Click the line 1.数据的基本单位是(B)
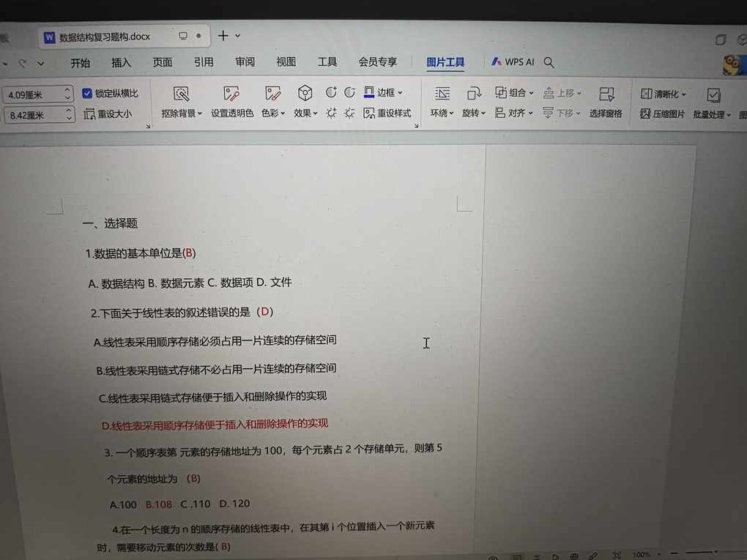The image size is (747, 560). (x=141, y=253)
